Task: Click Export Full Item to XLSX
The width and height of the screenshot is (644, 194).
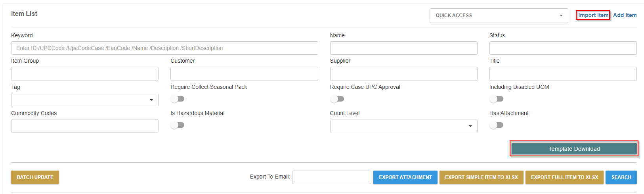Action: coord(564,177)
